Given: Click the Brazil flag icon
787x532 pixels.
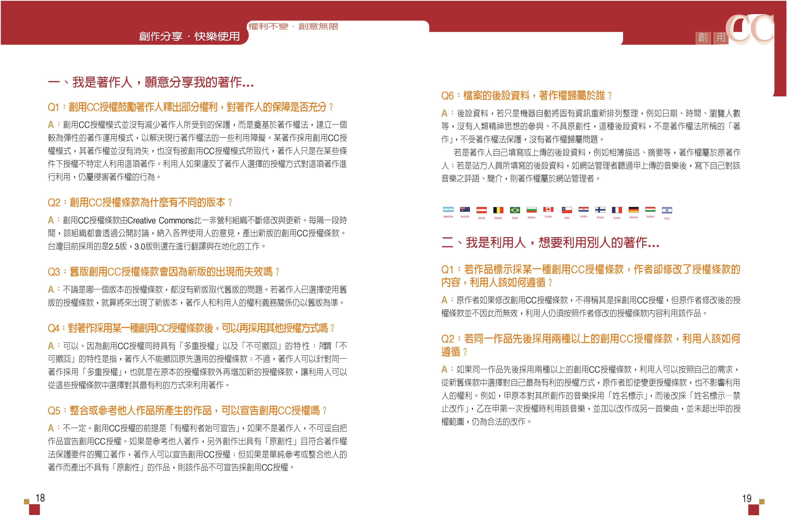Looking at the screenshot, I should pyautogui.click(x=515, y=210).
